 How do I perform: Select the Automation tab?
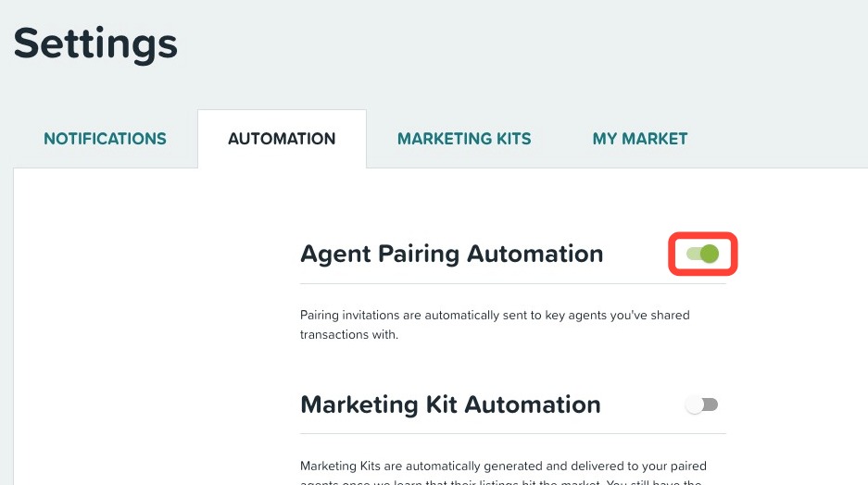282,138
